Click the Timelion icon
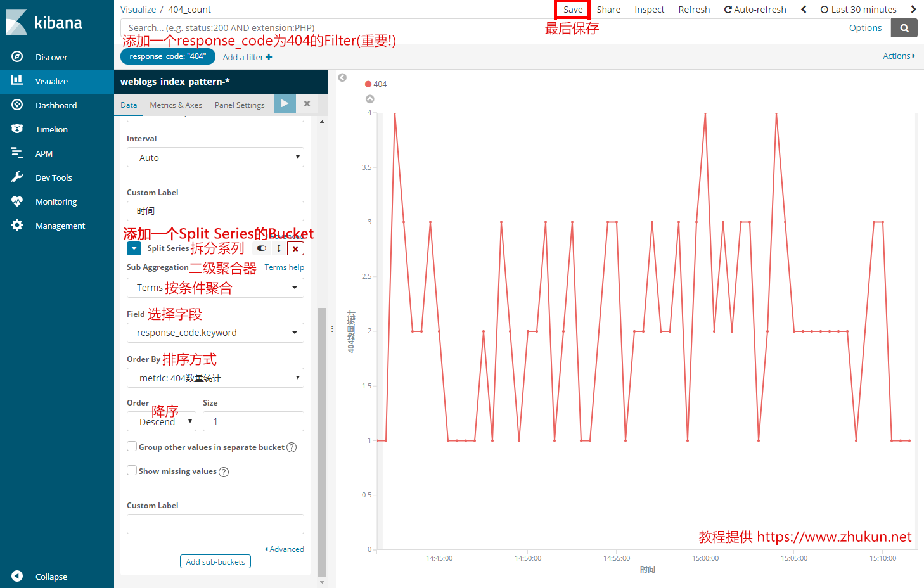Image resolution: width=924 pixels, height=588 pixels. coord(17,129)
